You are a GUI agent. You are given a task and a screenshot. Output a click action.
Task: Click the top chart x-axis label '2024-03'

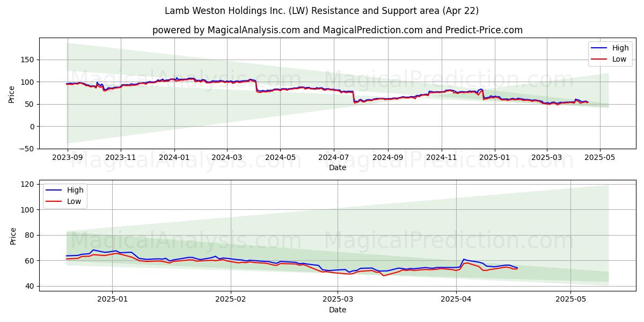[x=227, y=159]
